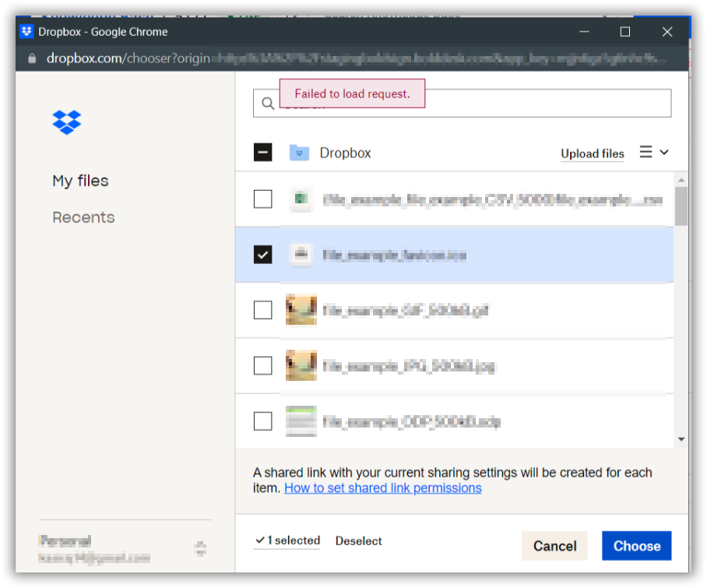Click the search magnifier icon
Image resolution: width=707 pixels, height=588 pixels.
coord(268,102)
